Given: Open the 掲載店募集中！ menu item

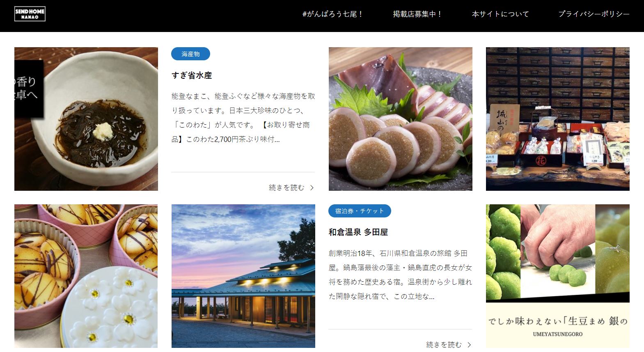Looking at the screenshot, I should coord(417,14).
